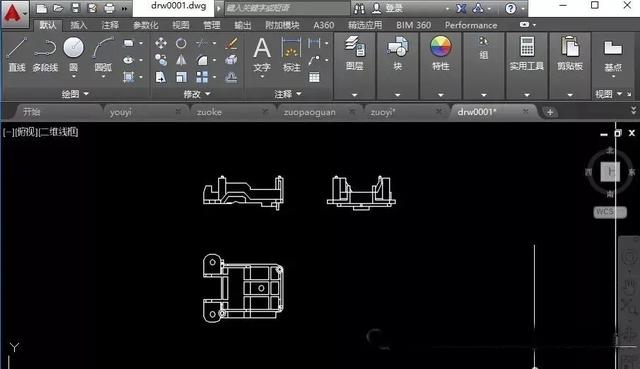640x369 pixels.
Task: Expand the Annotation (注释) panel dropdown
Action: 288,94
